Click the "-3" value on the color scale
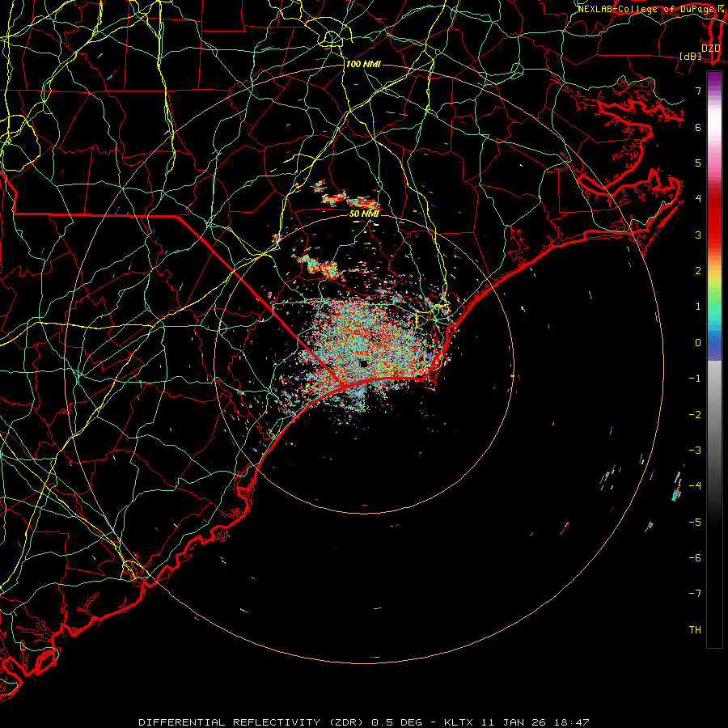 point(695,451)
